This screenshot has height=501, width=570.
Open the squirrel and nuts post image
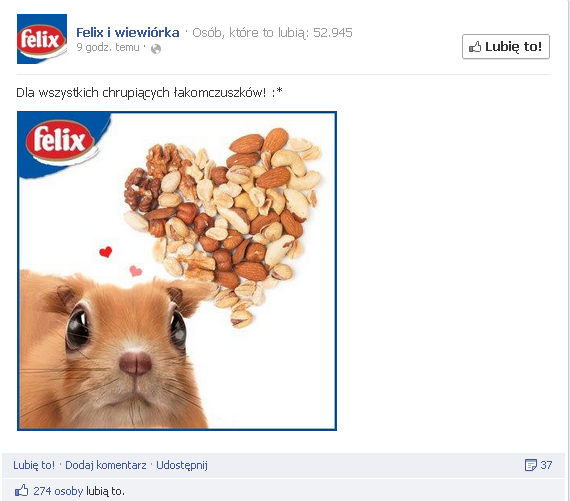click(177, 271)
